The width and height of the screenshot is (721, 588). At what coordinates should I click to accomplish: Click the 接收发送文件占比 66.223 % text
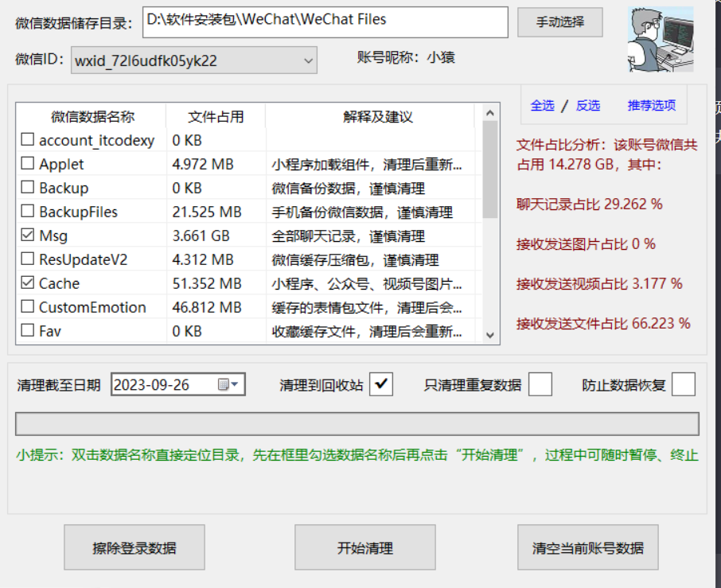coord(603,324)
